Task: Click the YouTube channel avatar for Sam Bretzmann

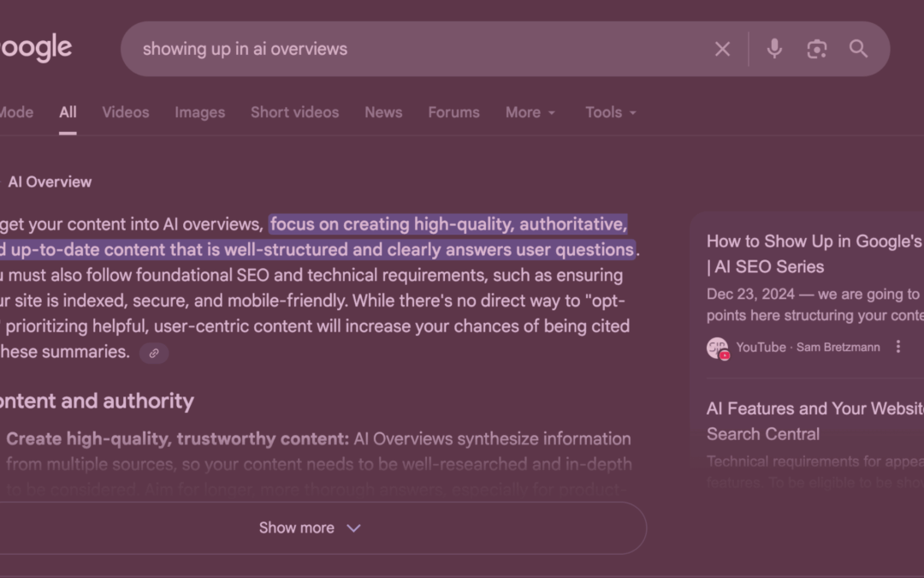Action: (x=718, y=347)
